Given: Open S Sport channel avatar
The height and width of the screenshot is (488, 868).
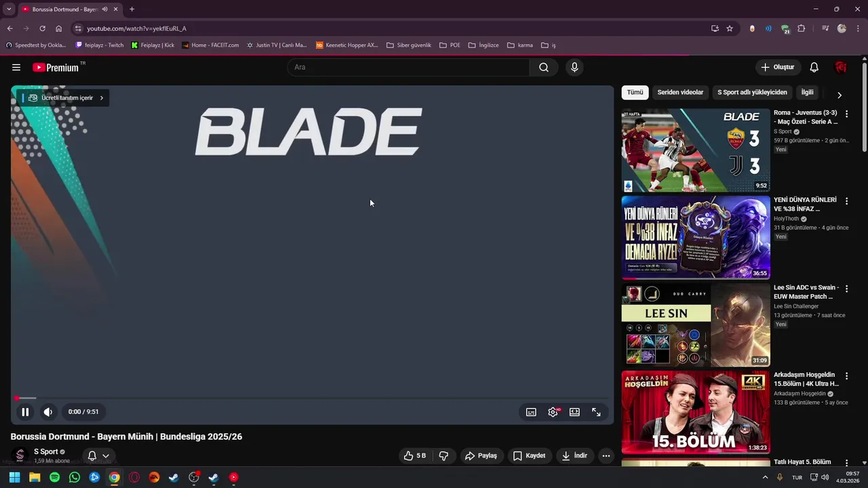Looking at the screenshot, I should coord(20,455).
